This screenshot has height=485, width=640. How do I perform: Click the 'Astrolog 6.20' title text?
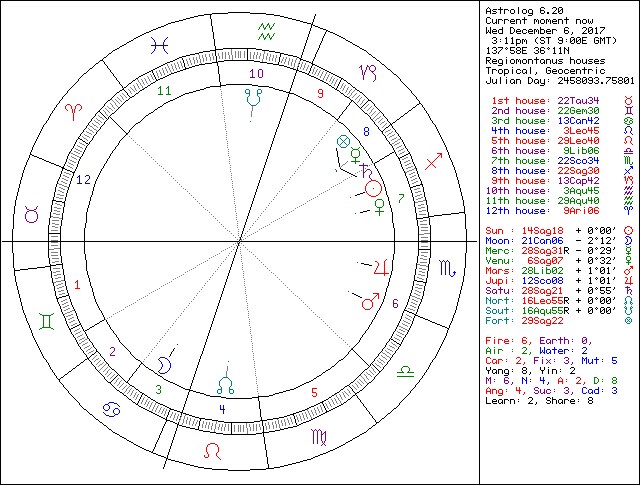click(524, 11)
